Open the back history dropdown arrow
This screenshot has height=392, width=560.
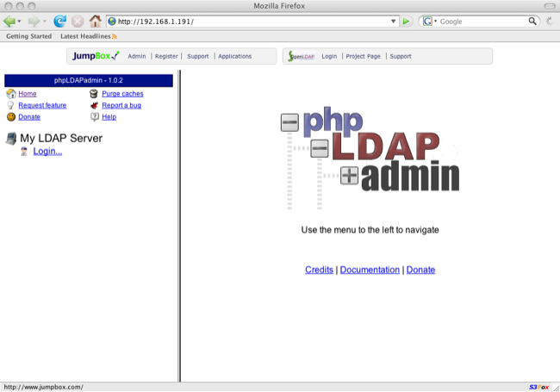[x=19, y=22]
